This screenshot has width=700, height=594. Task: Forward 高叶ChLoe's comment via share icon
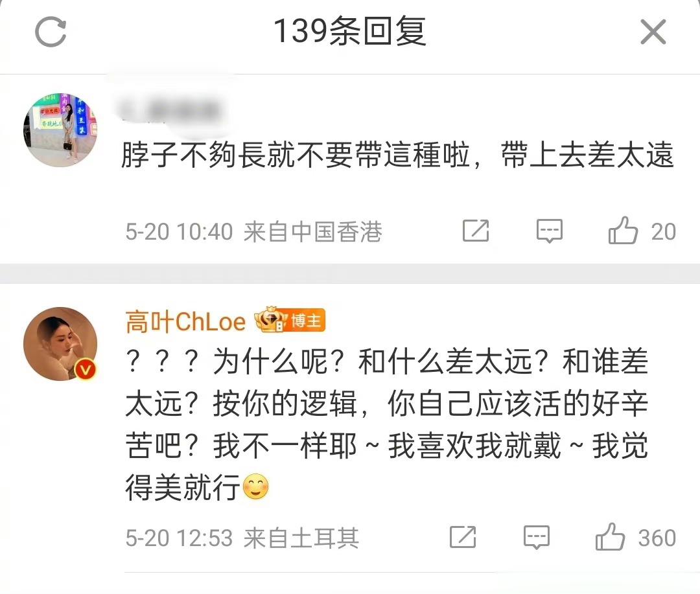[463, 537]
